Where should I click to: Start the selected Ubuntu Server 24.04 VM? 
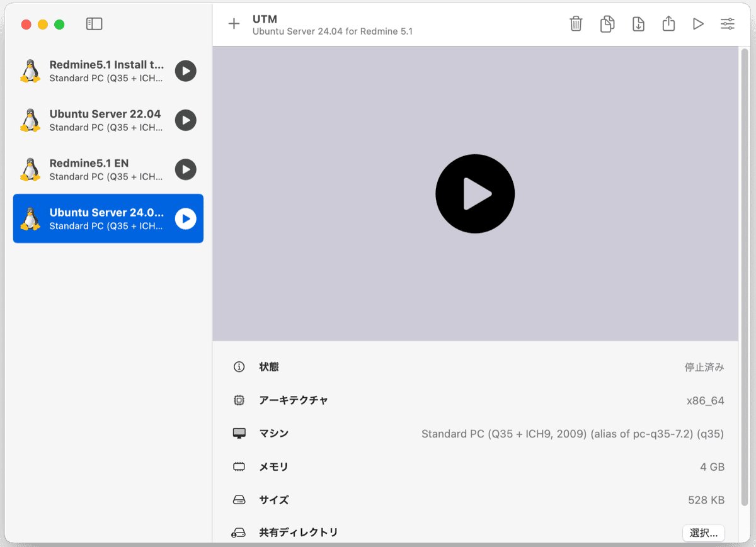185,218
